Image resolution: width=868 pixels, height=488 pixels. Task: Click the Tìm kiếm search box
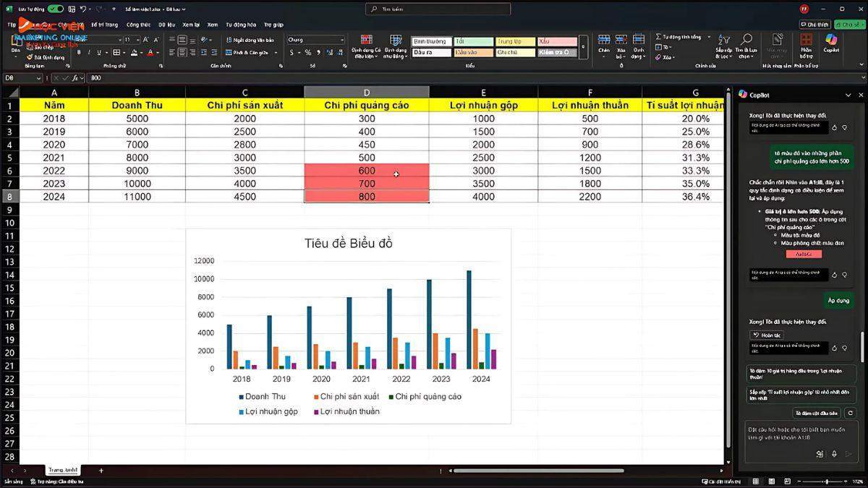438,9
